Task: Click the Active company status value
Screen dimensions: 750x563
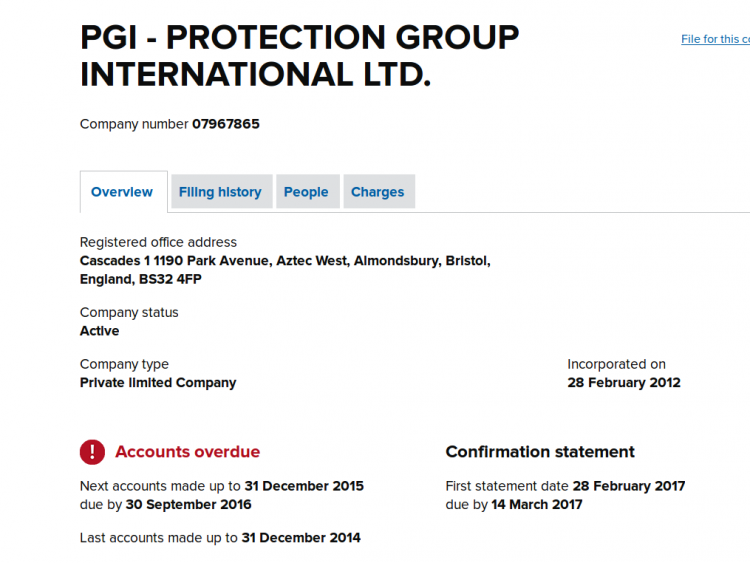Action: click(x=99, y=331)
